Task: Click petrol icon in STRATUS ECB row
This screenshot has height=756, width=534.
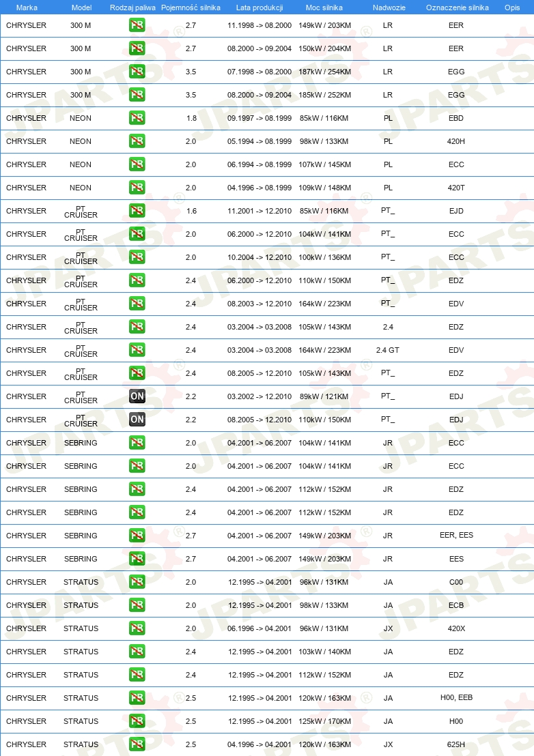Action: pos(137,605)
